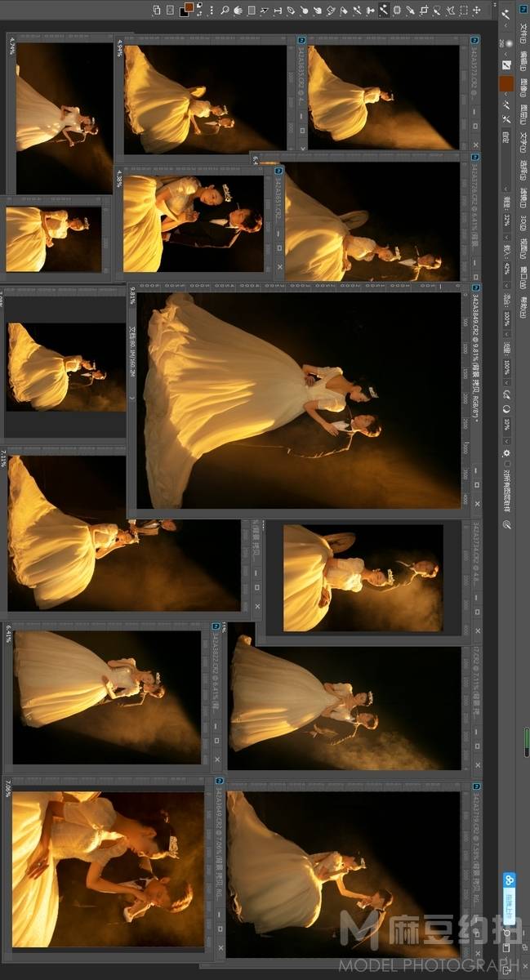This screenshot has width=530, height=980.
Task: Toggle airbrush-style build-up effect
Action: 506,394
